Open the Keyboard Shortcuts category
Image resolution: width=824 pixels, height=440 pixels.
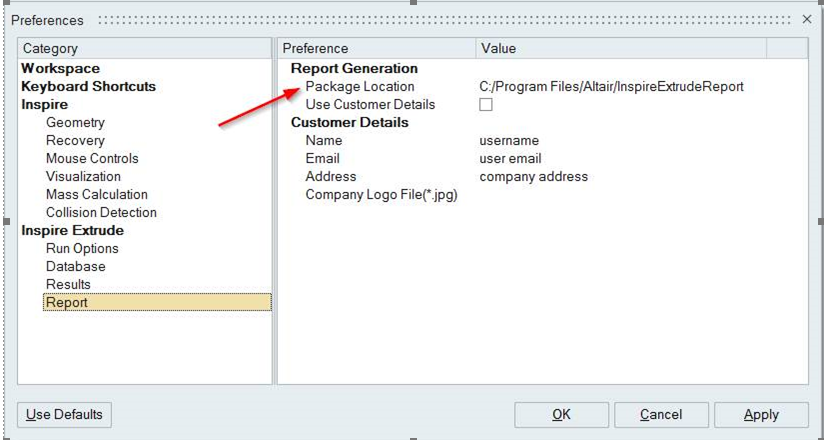coord(88,86)
